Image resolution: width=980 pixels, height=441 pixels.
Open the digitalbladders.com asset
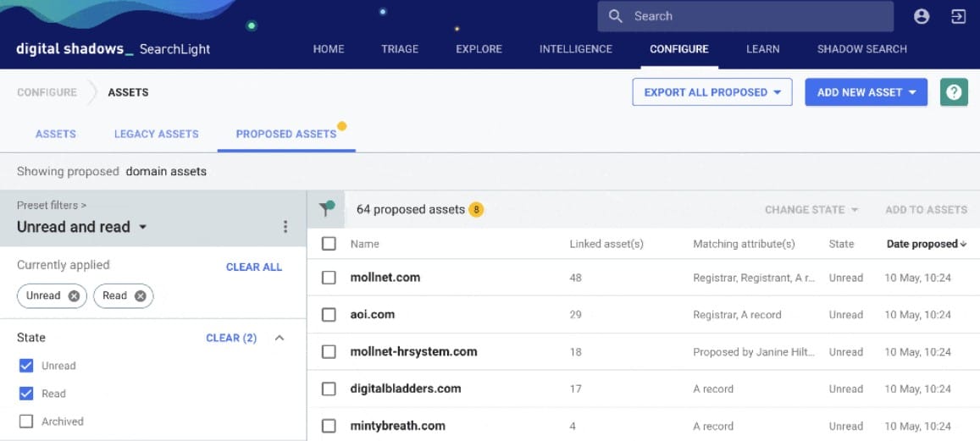(406, 389)
